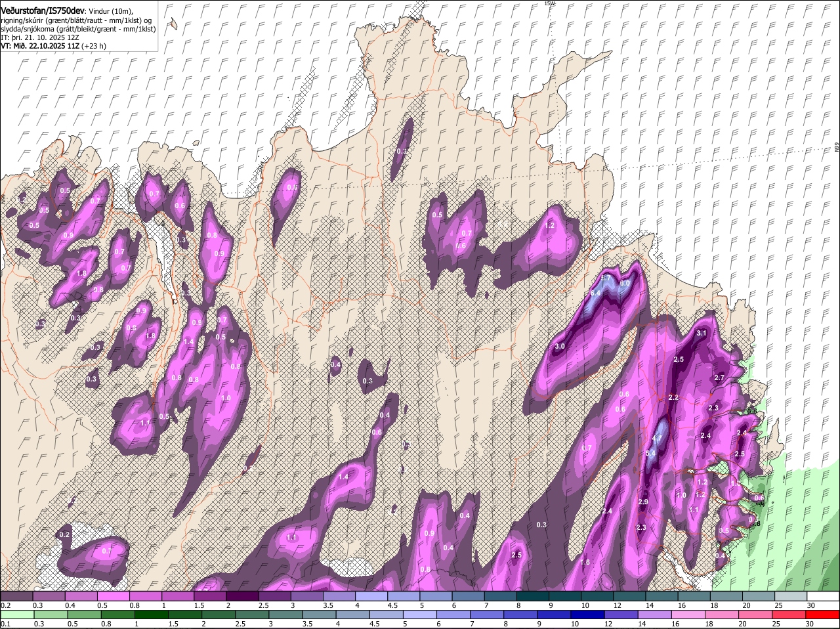Pick the dark purple swatch between 2 and 2.5 in the purple legend

[242, 596]
